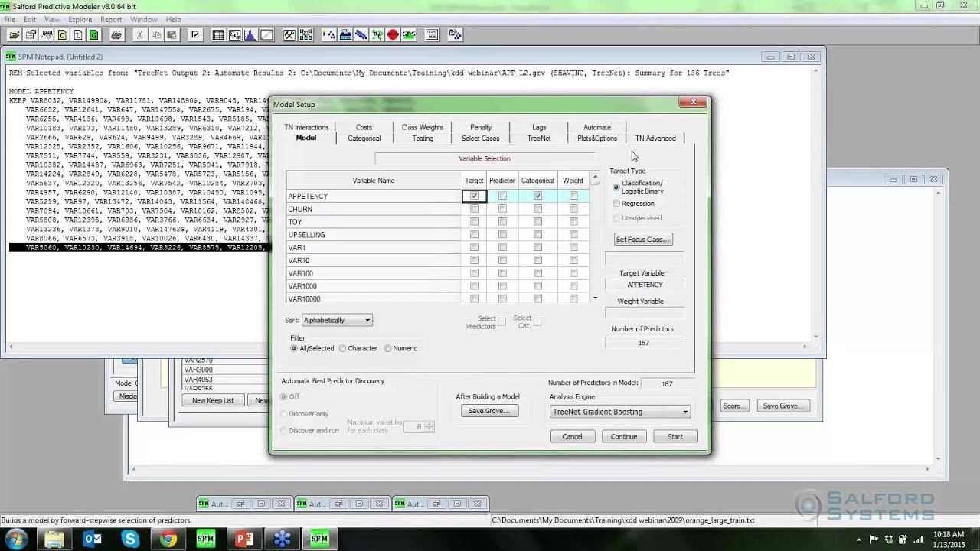Open the data grid view toolbar icon
The image size is (980, 551).
[x=218, y=34]
